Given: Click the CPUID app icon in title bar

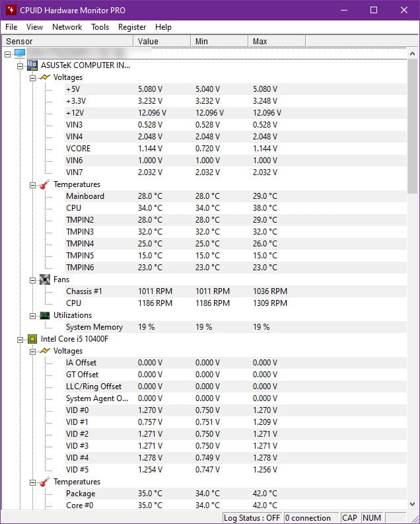Looking at the screenshot, I should (11, 10).
